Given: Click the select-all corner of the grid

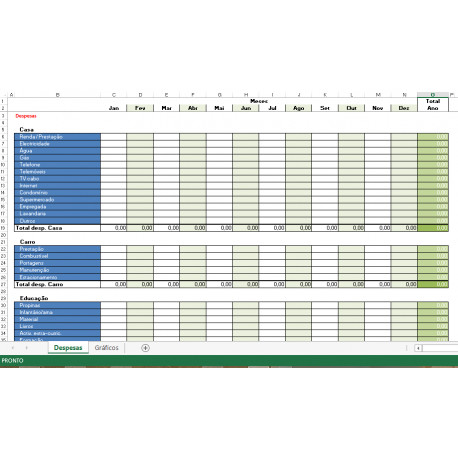Looking at the screenshot, I should [x=3, y=95].
